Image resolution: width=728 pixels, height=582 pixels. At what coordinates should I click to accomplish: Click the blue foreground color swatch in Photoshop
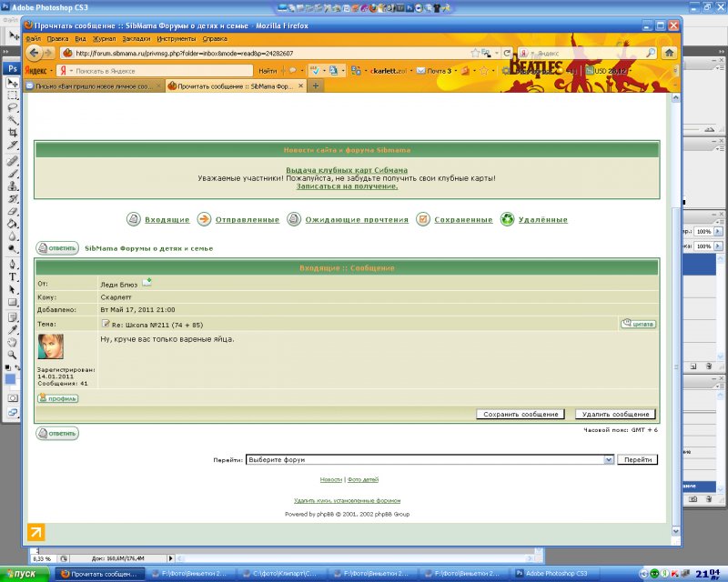click(10, 379)
